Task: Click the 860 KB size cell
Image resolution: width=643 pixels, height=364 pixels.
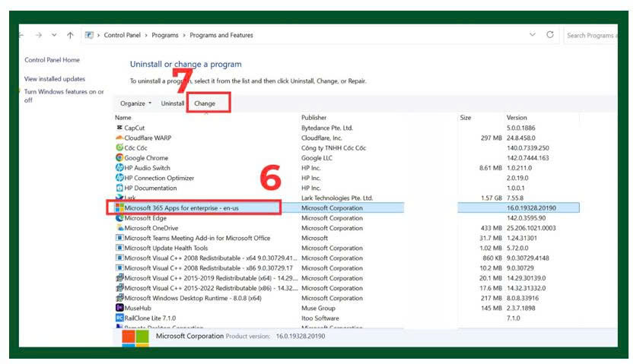Action: (x=492, y=258)
